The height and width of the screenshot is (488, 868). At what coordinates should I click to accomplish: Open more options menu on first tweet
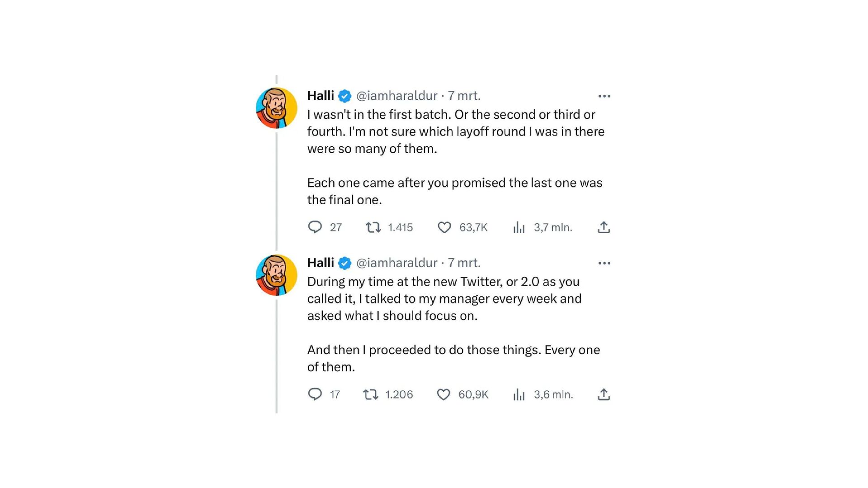pyautogui.click(x=604, y=96)
